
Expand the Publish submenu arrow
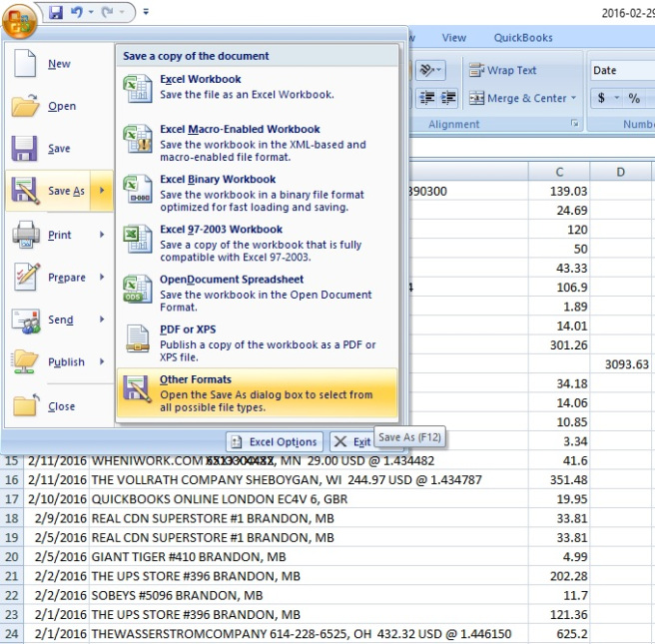(x=102, y=362)
